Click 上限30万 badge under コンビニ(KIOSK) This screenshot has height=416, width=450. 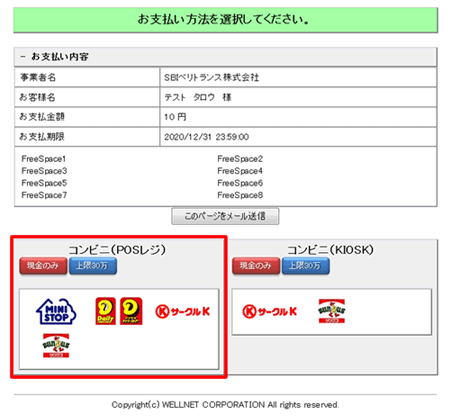[306, 266]
